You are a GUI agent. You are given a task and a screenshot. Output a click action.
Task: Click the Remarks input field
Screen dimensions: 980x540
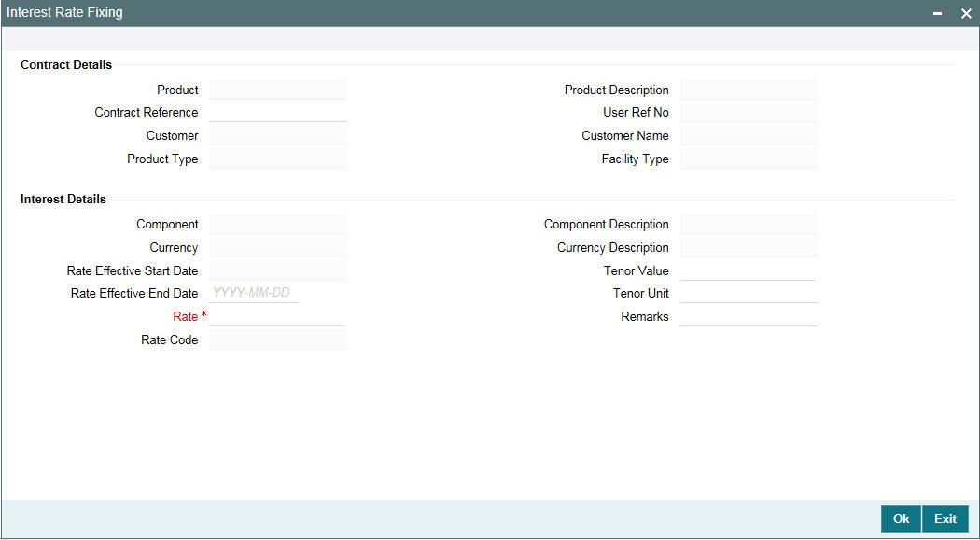coord(749,316)
